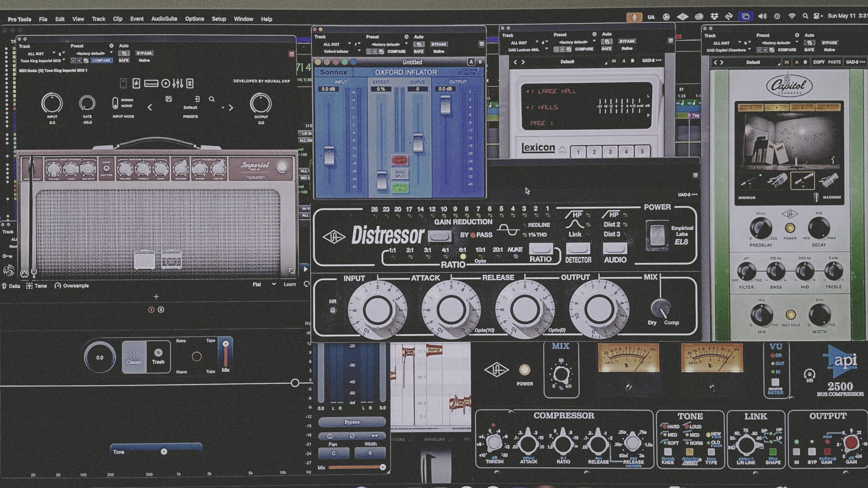Toggle the BAND SPLIT button on Oxford Inflator

[400, 174]
